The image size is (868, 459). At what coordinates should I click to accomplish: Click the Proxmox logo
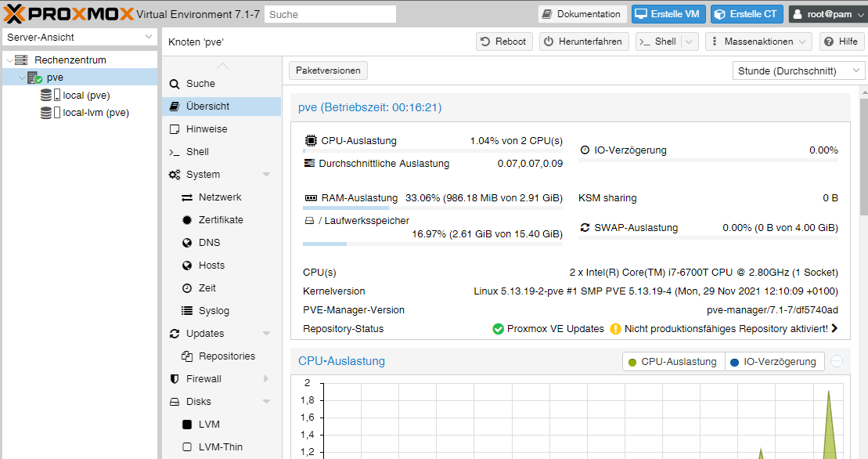(x=69, y=14)
